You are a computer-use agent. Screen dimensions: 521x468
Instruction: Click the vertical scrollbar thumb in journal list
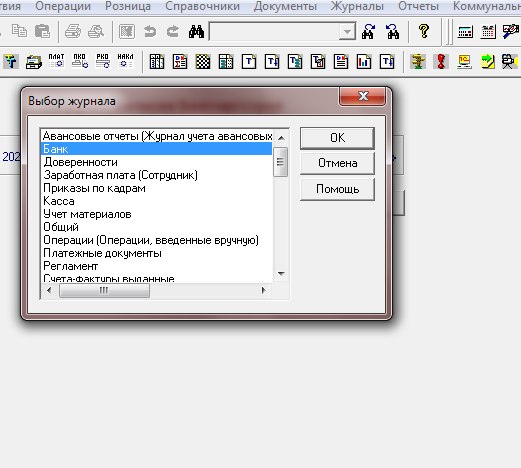(x=280, y=162)
